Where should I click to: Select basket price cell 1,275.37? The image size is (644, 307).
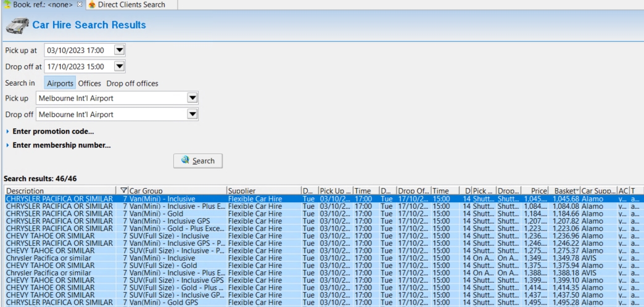[x=566, y=251]
